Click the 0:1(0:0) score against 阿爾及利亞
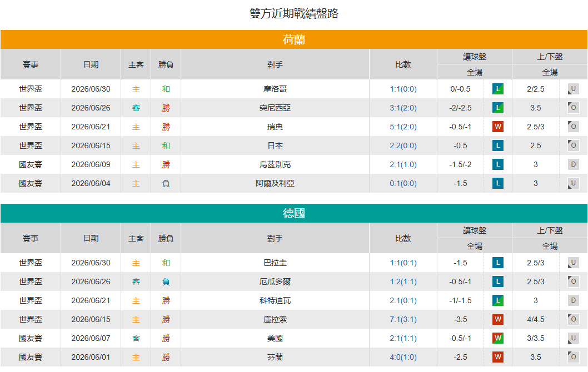This screenshot has height=372, width=588. (x=403, y=183)
